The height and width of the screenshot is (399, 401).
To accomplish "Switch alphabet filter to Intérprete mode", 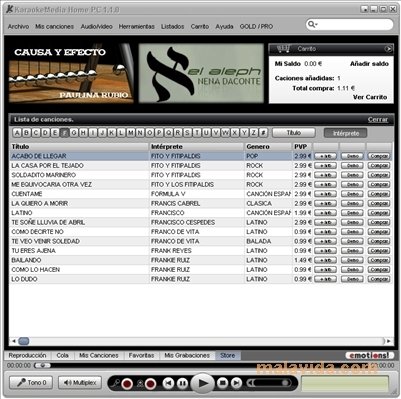I will click(x=346, y=133).
